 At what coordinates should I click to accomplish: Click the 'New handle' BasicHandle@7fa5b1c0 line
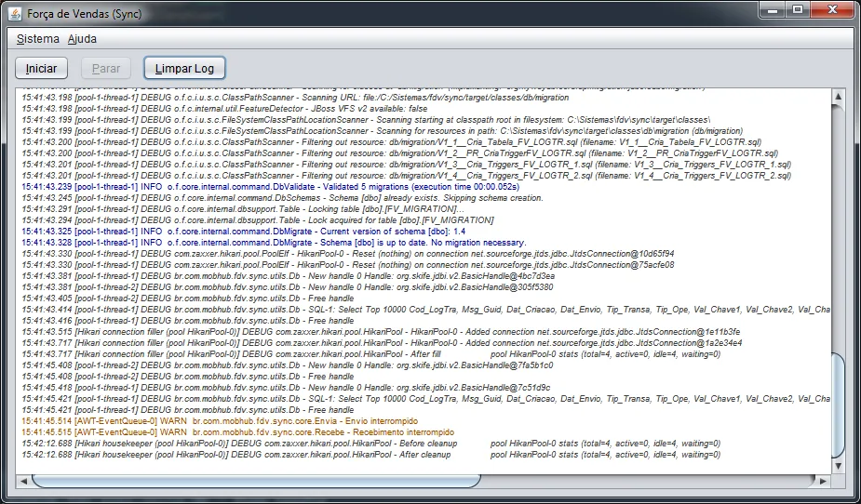[288, 365]
